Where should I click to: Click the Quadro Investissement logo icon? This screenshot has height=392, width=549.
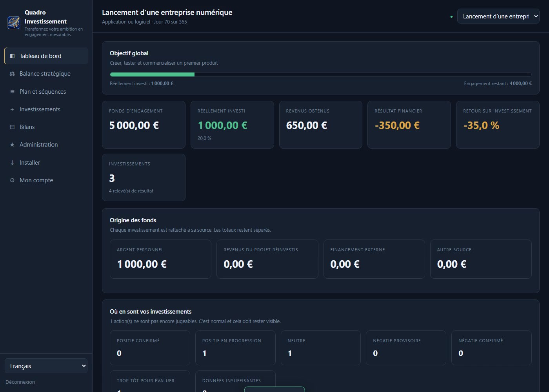coord(14,22)
